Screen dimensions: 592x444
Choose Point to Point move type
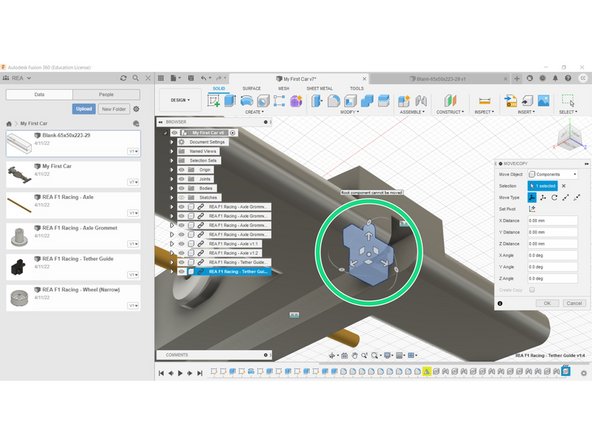coord(566,197)
